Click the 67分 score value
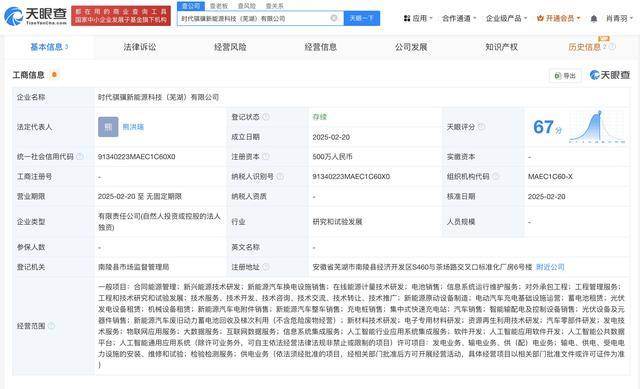Screen dimensions: 640x389 (x=547, y=127)
